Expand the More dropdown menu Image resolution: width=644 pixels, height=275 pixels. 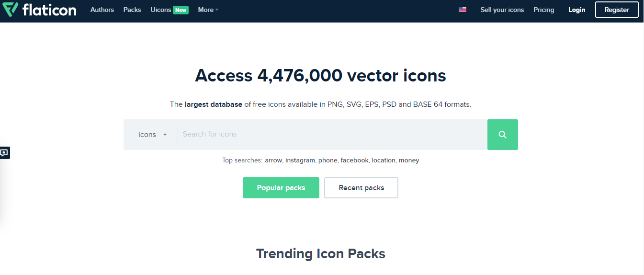(208, 10)
